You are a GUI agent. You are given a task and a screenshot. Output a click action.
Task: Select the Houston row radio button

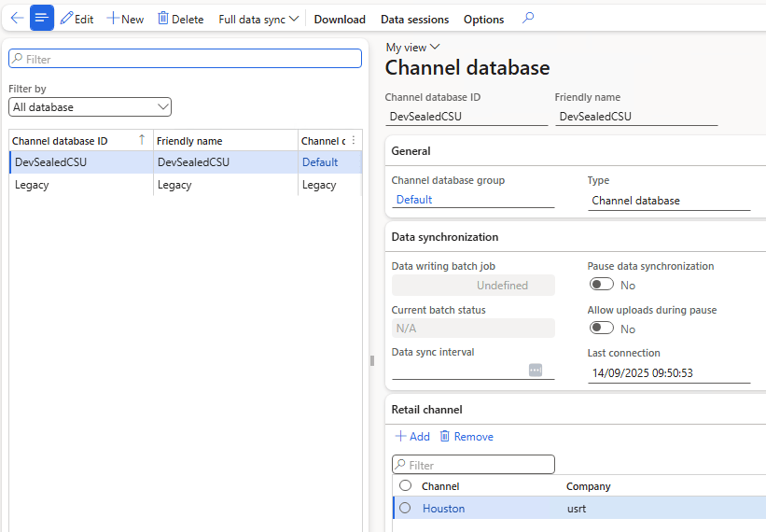[x=405, y=509]
